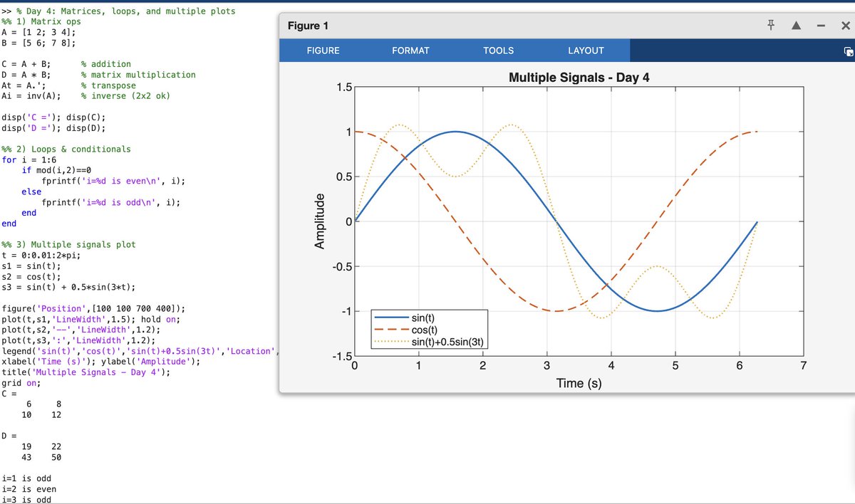Minimize the Figure 1 window
This screenshot has height=504, width=855.
pyautogui.click(x=821, y=26)
